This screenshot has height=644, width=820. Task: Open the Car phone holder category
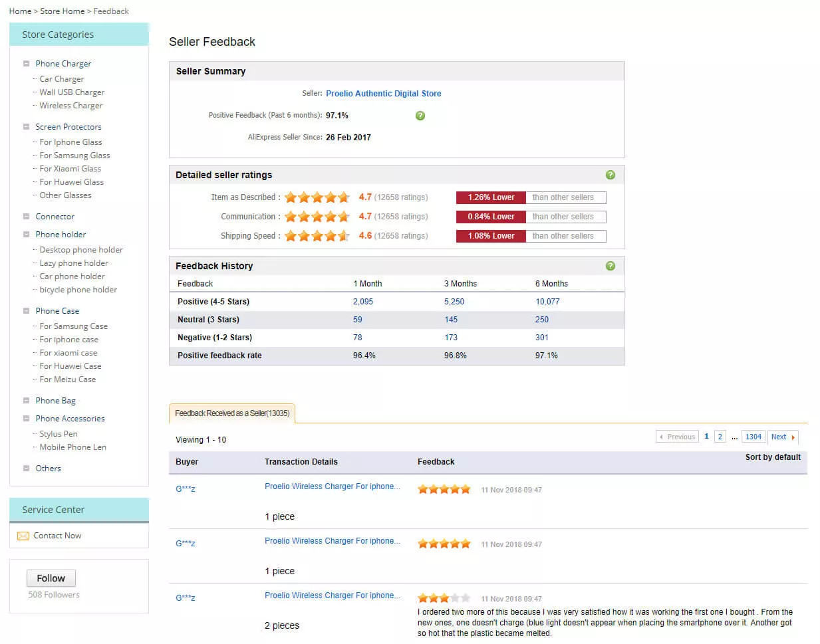pos(72,276)
